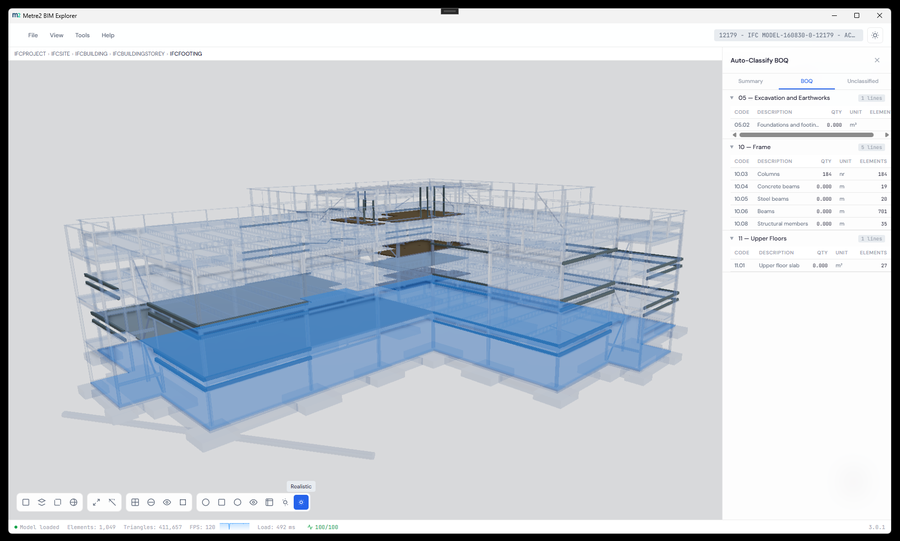The width and height of the screenshot is (900, 541).
Task: Switch to the Unclassified tab
Action: [x=862, y=81]
